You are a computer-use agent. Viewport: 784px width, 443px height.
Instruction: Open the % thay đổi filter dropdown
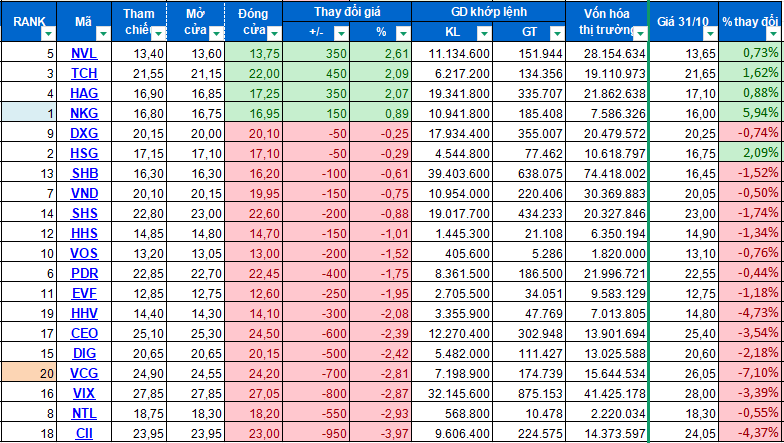[774, 34]
